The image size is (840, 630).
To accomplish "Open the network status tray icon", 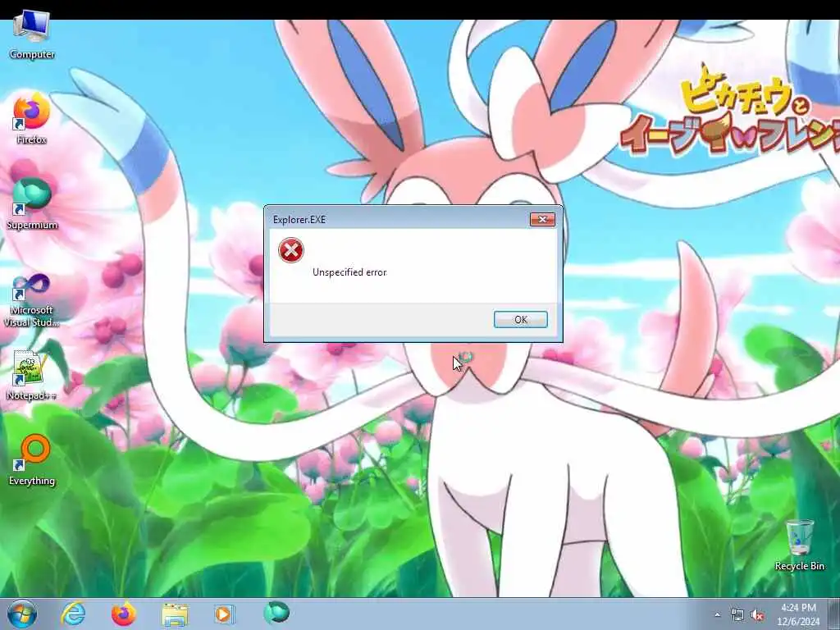I will [x=737, y=615].
